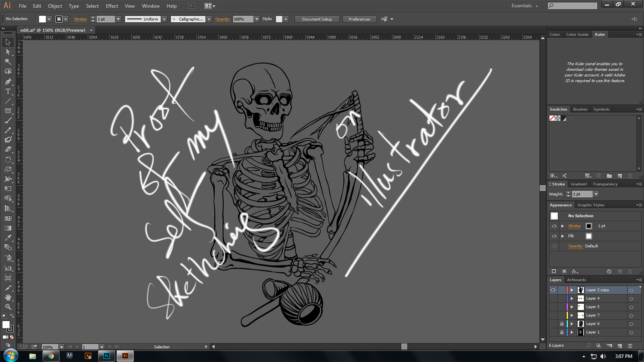Select the Zoom tool
Viewport: 644px width, 362px height.
click(x=8, y=307)
